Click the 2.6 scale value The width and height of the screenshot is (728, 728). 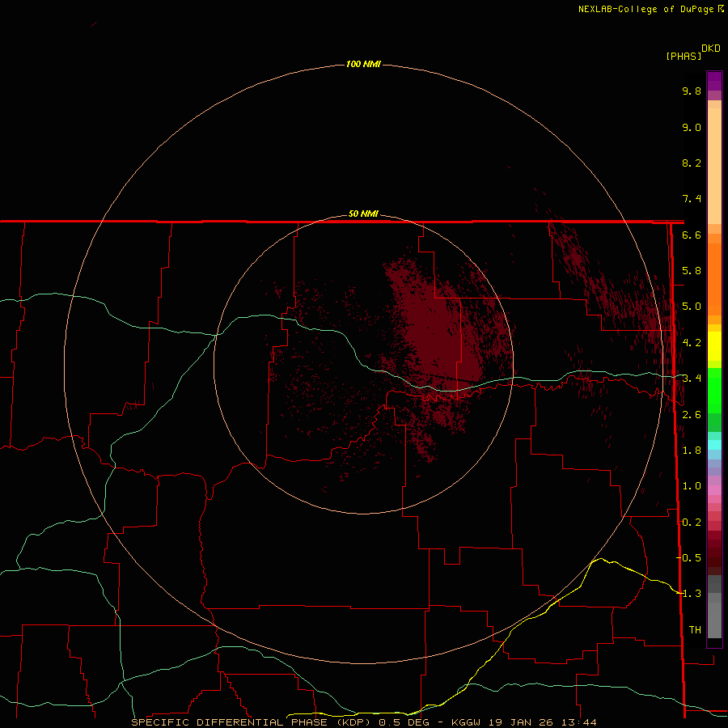click(x=692, y=415)
